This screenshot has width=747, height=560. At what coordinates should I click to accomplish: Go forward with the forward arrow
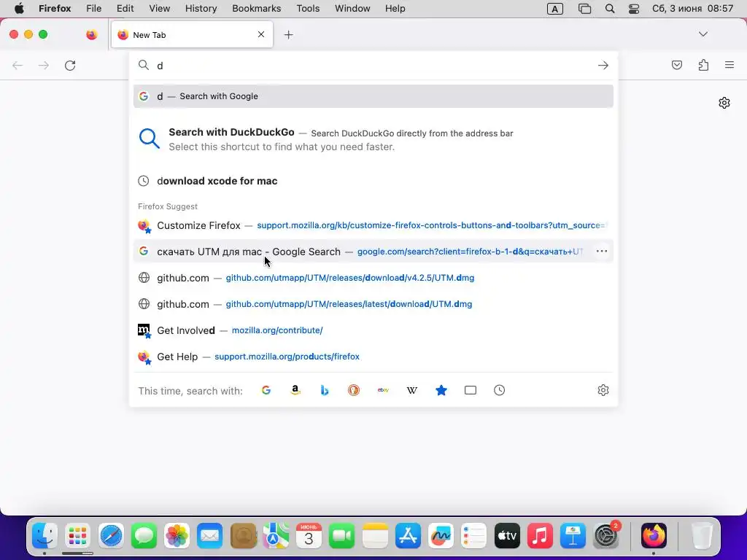[43, 65]
